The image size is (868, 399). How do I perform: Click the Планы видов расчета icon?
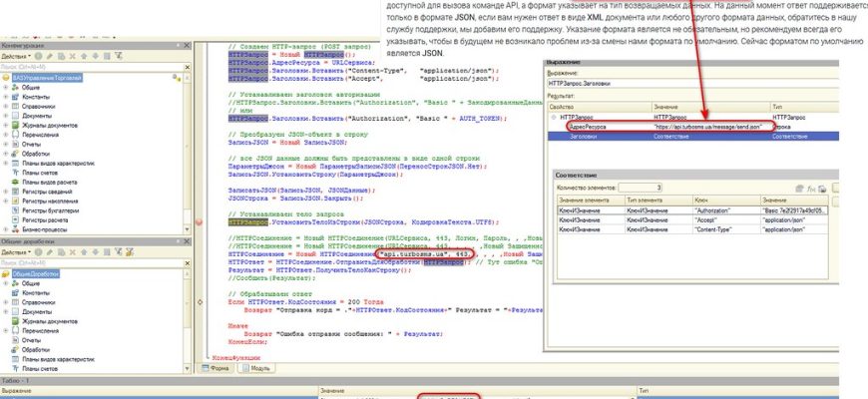point(16,183)
